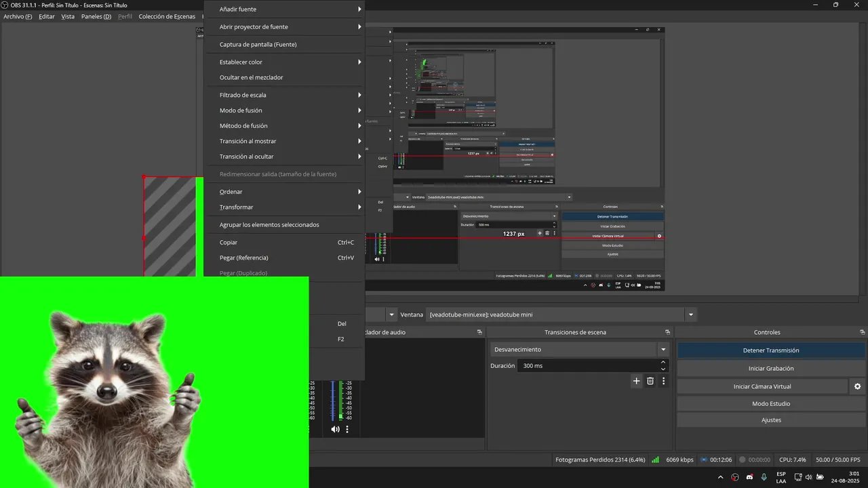868x488 pixels.
Task: Click Fotogramas Perdidos 2314 (6.4%) status text
Action: tap(600, 460)
